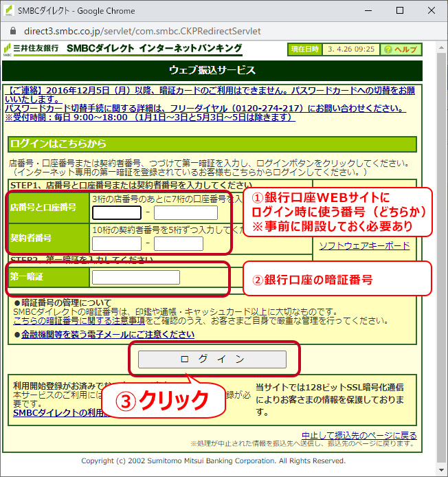Screen dimensions: 448x477
Task: Click the Copyright Sumitomo Mitsui Banking Corporation text
Action: click(x=213, y=461)
